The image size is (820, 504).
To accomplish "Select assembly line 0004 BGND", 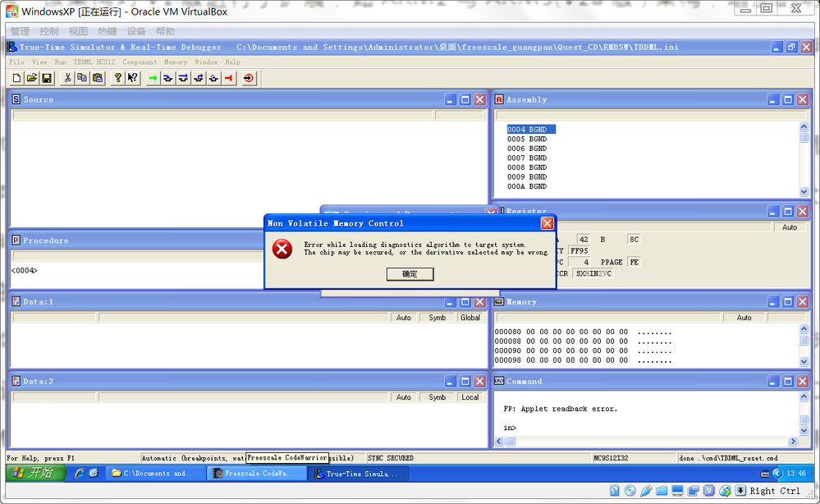I will click(530, 129).
